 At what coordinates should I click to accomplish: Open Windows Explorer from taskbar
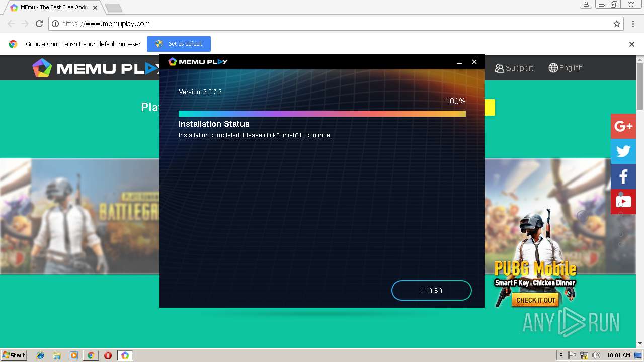57,355
